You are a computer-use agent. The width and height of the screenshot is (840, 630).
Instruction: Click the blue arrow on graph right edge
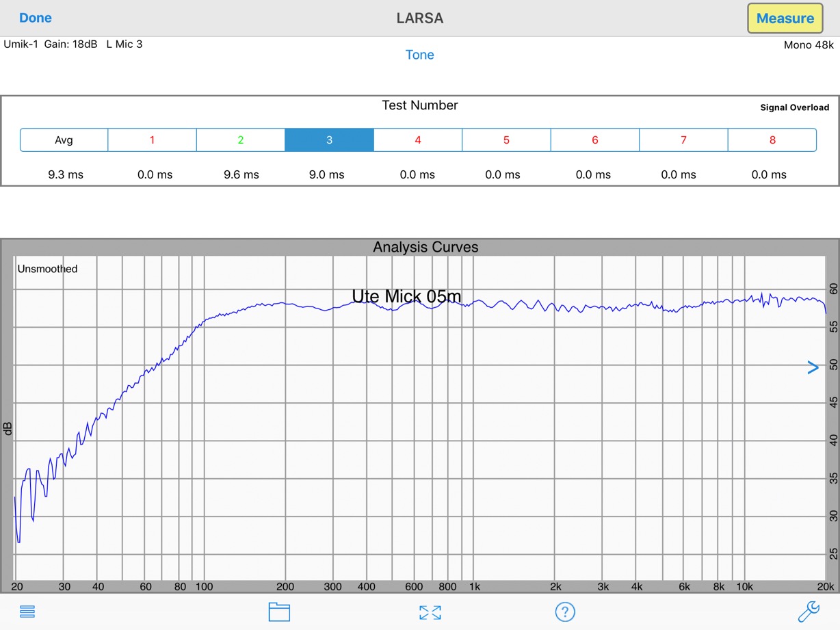[x=813, y=368]
